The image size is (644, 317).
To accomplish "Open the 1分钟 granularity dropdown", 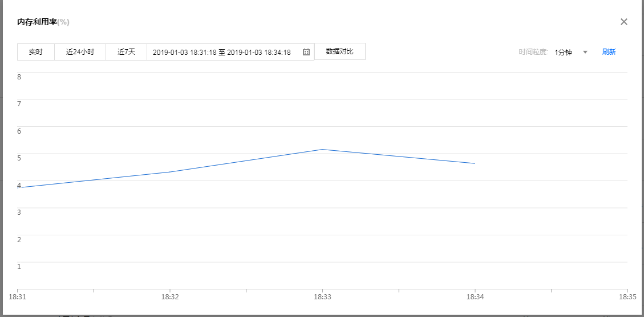I will (x=564, y=52).
